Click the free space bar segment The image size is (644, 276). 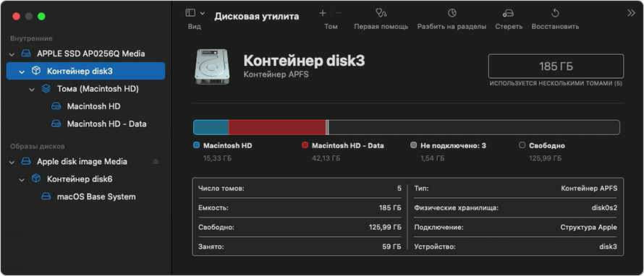pos(475,127)
